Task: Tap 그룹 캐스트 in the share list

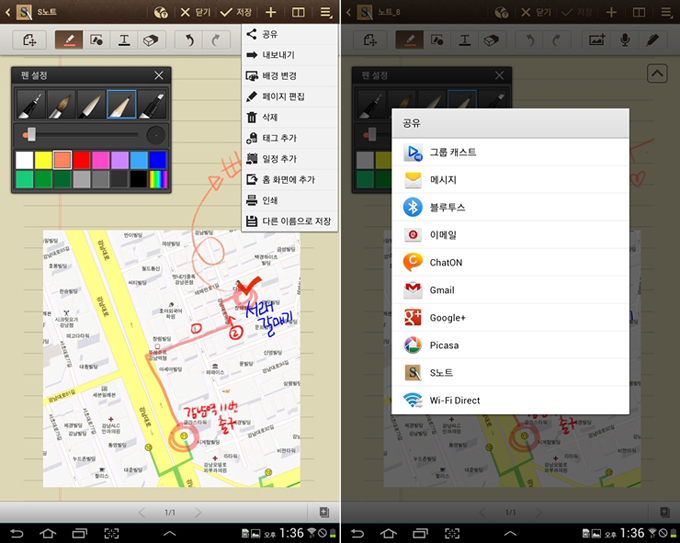Action: [x=452, y=152]
